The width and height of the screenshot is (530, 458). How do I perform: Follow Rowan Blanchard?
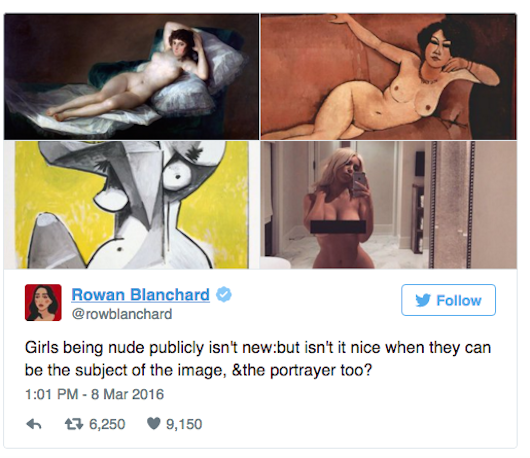(x=448, y=300)
